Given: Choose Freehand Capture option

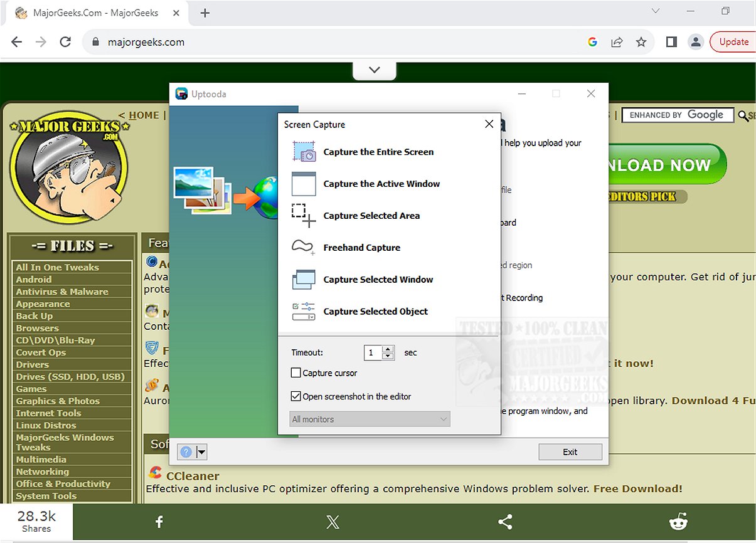Looking at the screenshot, I should [x=361, y=248].
